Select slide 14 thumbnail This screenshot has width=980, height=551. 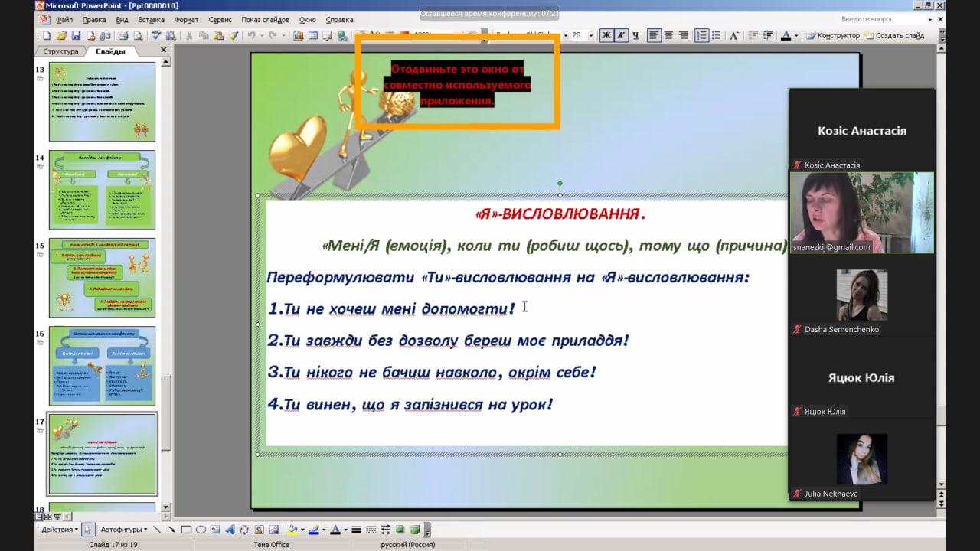pyautogui.click(x=102, y=190)
